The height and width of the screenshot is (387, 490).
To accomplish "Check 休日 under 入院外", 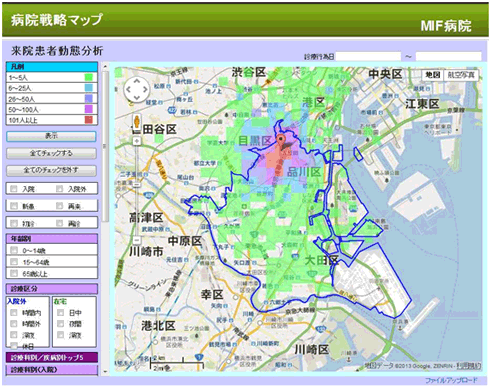I will click(14, 345).
